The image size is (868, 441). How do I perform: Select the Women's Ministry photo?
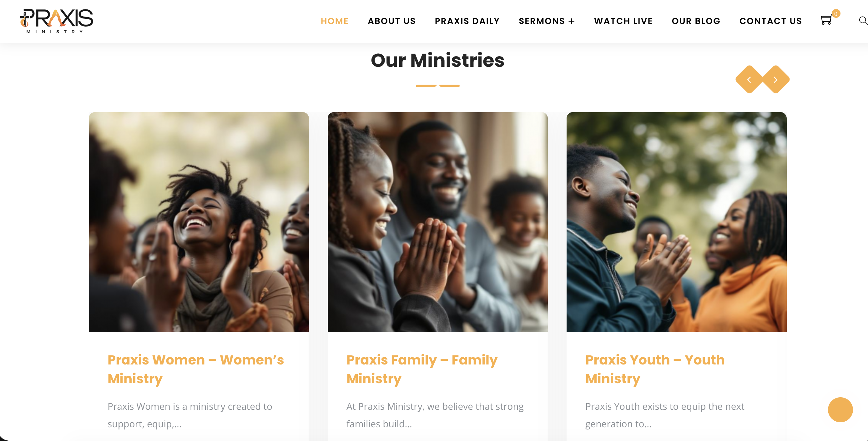tap(199, 222)
